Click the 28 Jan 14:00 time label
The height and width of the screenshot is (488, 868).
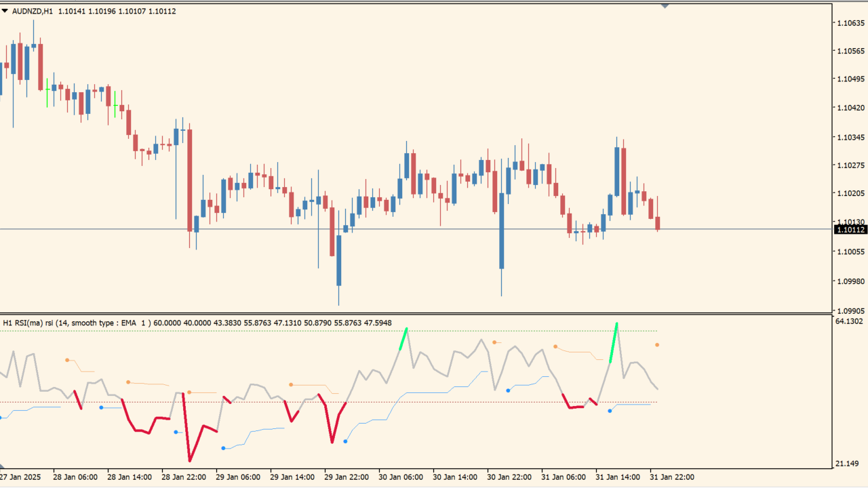130,477
